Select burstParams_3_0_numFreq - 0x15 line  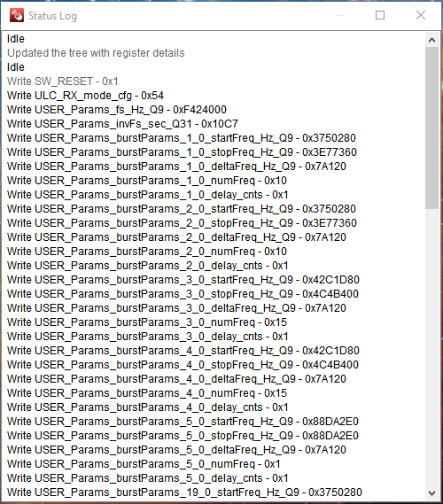click(x=147, y=322)
